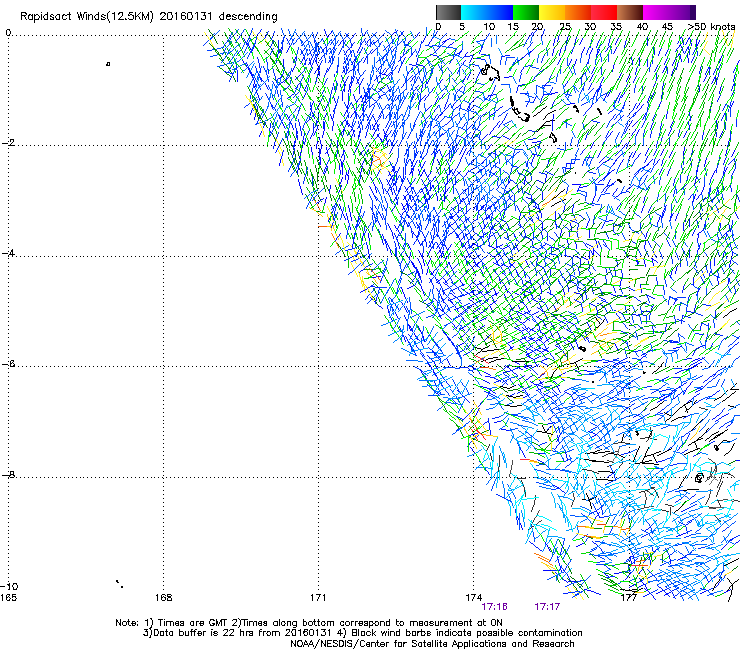Screen dimensions: 740x650
Task: Click the purple time stamp 17:16
Action: 495,607
